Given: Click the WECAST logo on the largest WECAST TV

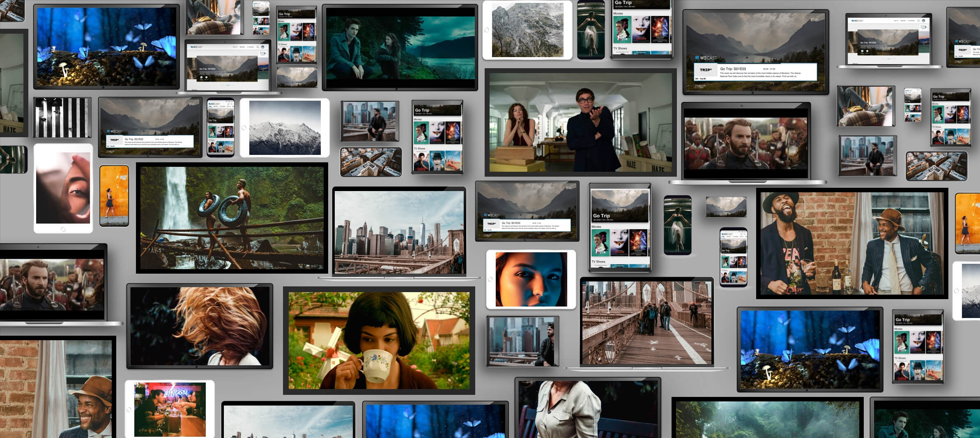Looking at the screenshot, I should [706, 58].
